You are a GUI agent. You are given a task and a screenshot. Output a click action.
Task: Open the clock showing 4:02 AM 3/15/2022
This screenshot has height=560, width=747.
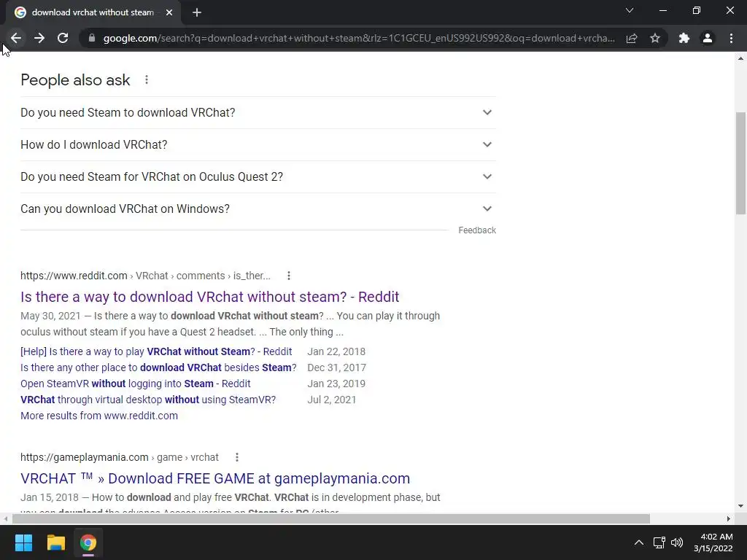713,542
